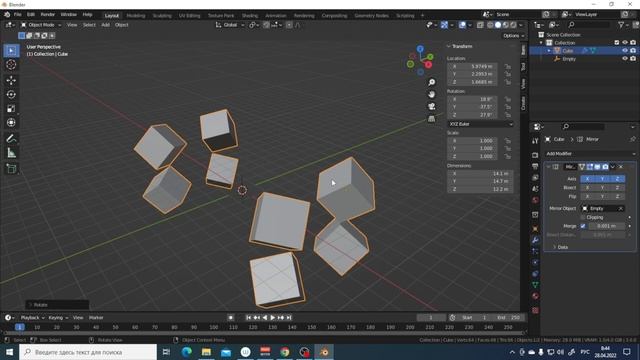
Task: Open the Options dropdown in viewport
Action: 513,36
